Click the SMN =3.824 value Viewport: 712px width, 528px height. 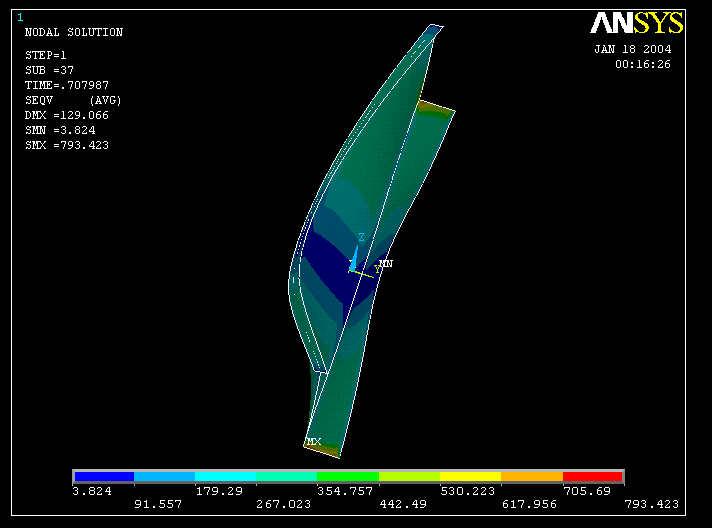[60, 130]
